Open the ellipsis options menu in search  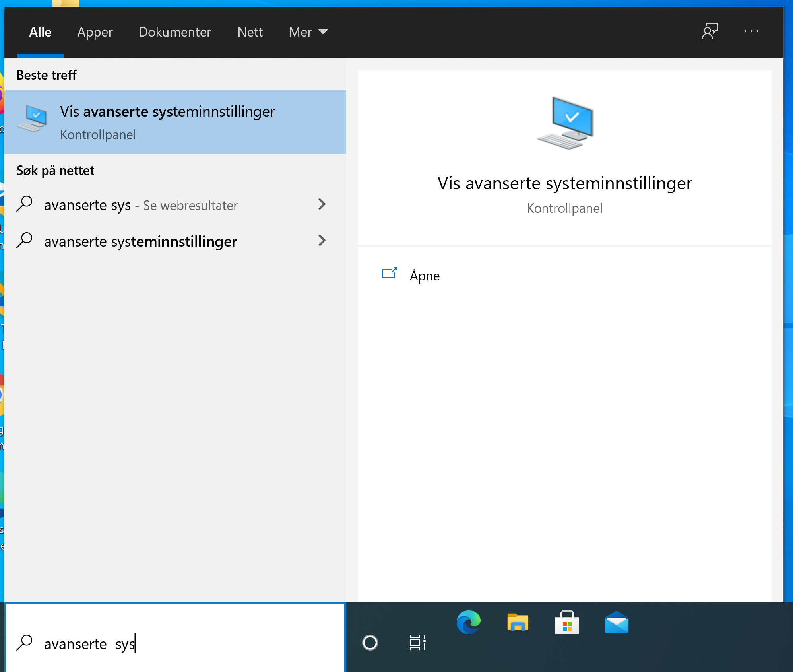[751, 31]
